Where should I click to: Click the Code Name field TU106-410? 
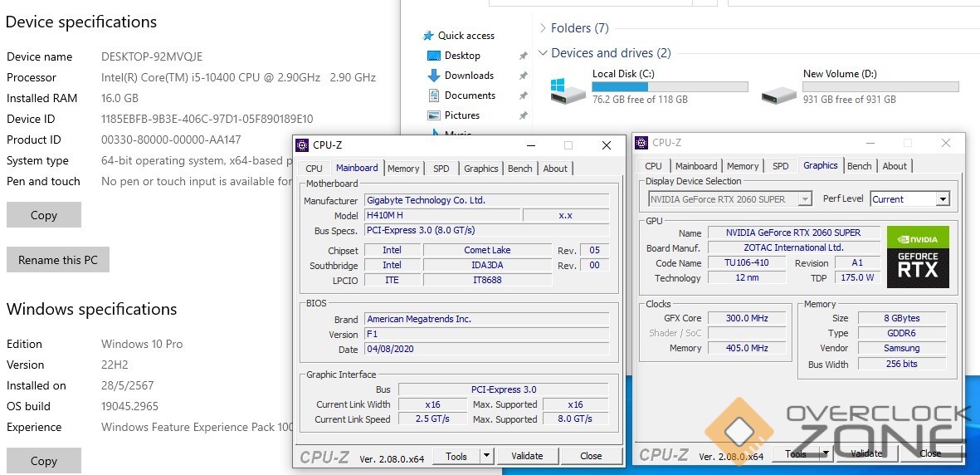click(747, 262)
